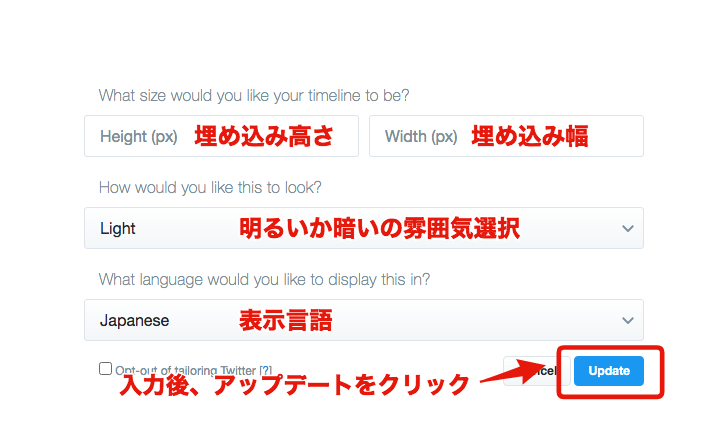Click the blue Update button
The height and width of the screenshot is (429, 728).
(609, 370)
